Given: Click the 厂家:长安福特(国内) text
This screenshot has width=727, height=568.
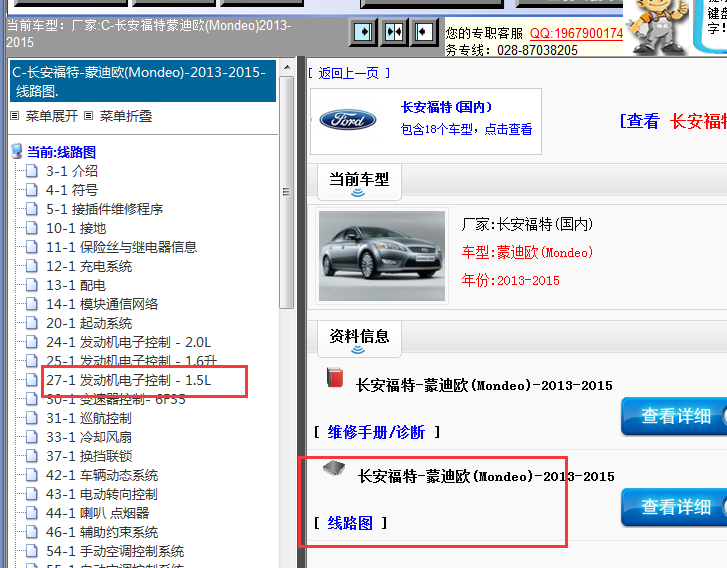Looking at the screenshot, I should coord(527,224).
